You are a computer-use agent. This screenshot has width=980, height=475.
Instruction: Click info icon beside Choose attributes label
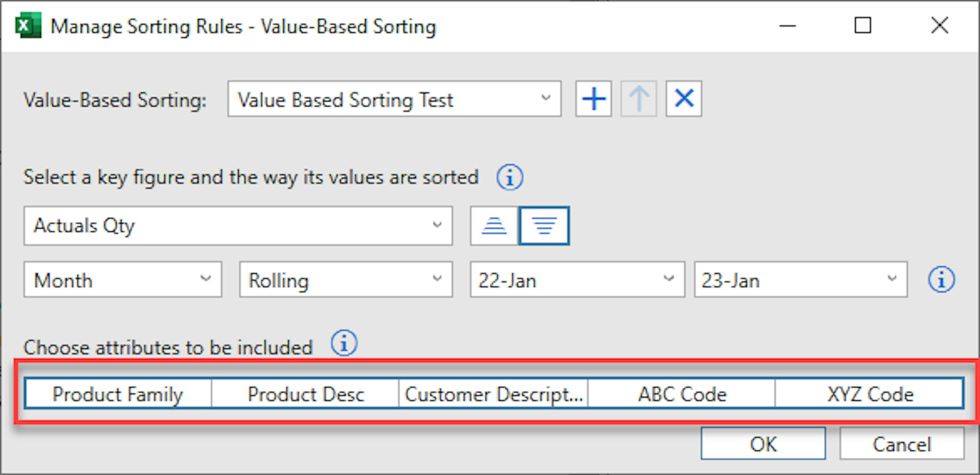click(x=343, y=343)
